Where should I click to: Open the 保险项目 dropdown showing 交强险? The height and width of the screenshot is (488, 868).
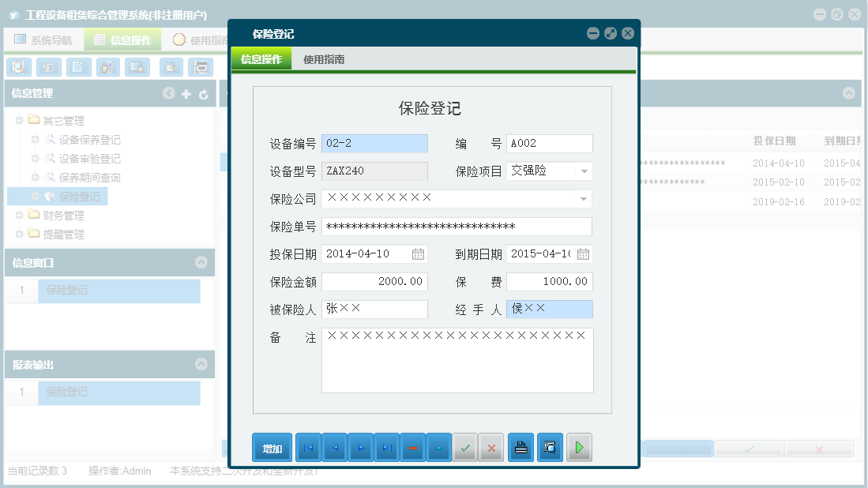click(585, 171)
